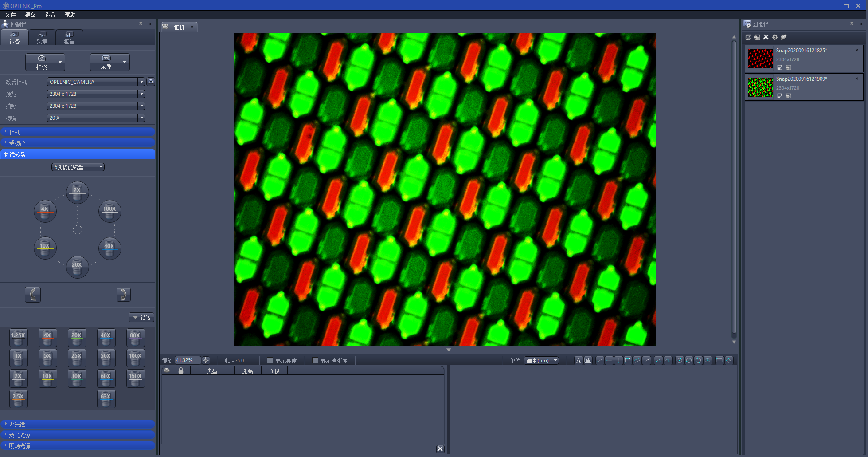The image size is (868, 457).
Task: Open image bar settings gear
Action: (775, 38)
